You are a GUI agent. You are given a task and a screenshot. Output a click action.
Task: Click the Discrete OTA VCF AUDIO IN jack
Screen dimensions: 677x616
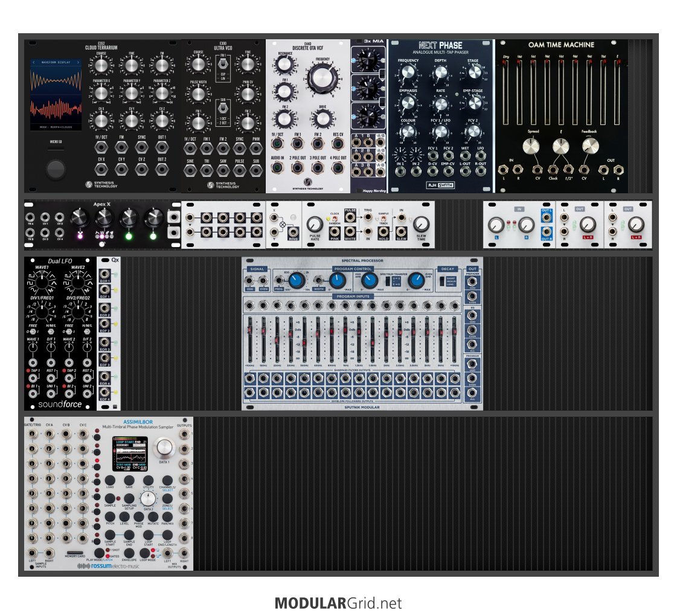pyautogui.click(x=277, y=167)
